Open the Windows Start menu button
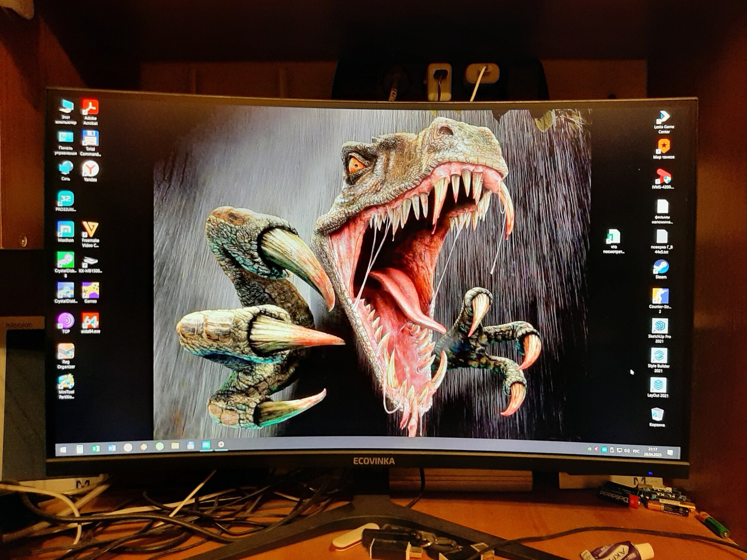Screen dimensions: 747x560 pos(63,449)
